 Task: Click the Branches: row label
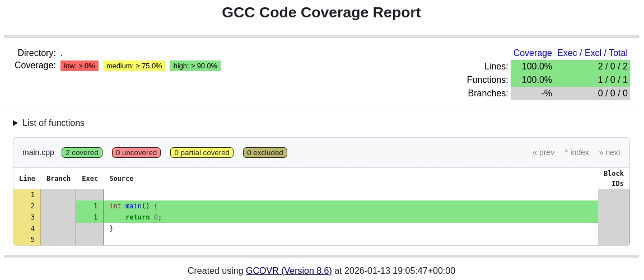point(488,93)
